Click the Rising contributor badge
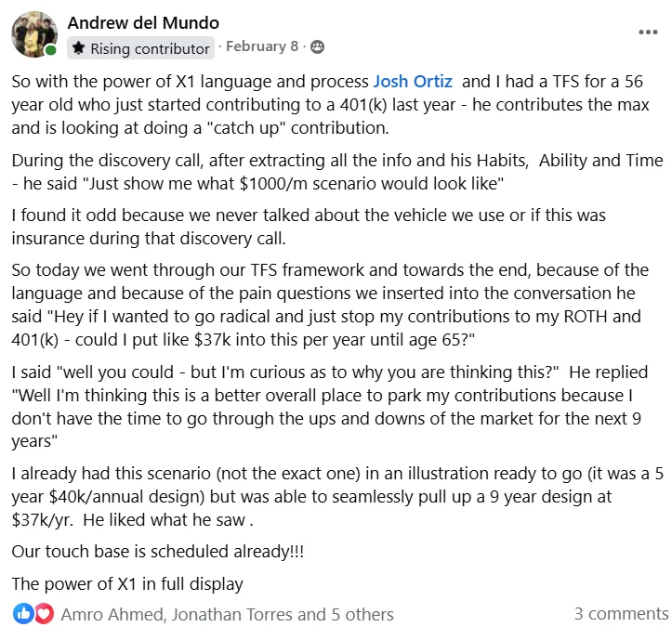Viewport: 672px width, 627px height. tap(140, 48)
